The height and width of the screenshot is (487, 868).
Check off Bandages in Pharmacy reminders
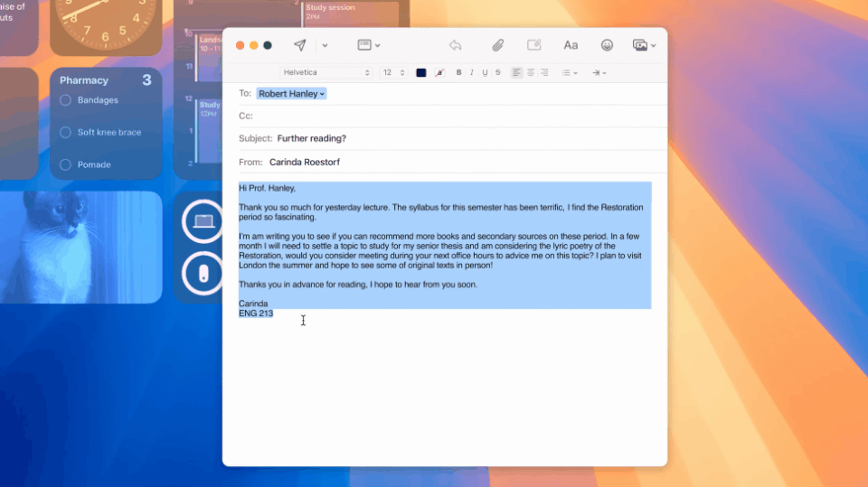click(65, 100)
